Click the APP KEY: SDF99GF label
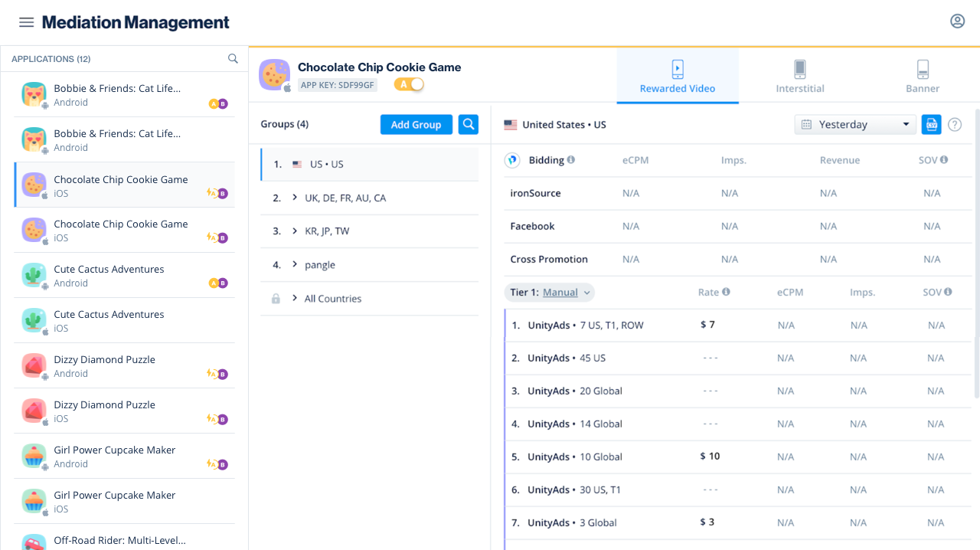Image resolution: width=980 pixels, height=550 pixels. coord(338,85)
